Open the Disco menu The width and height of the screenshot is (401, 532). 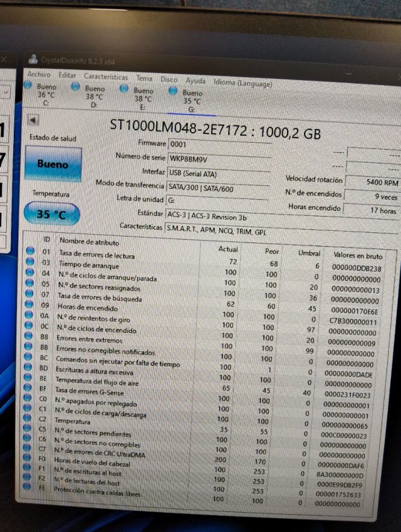(x=169, y=79)
